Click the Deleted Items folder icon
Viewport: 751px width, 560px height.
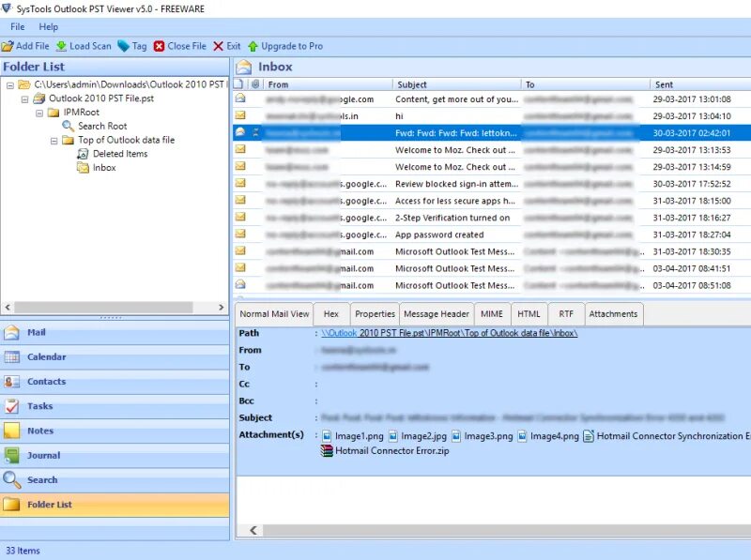pyautogui.click(x=83, y=154)
